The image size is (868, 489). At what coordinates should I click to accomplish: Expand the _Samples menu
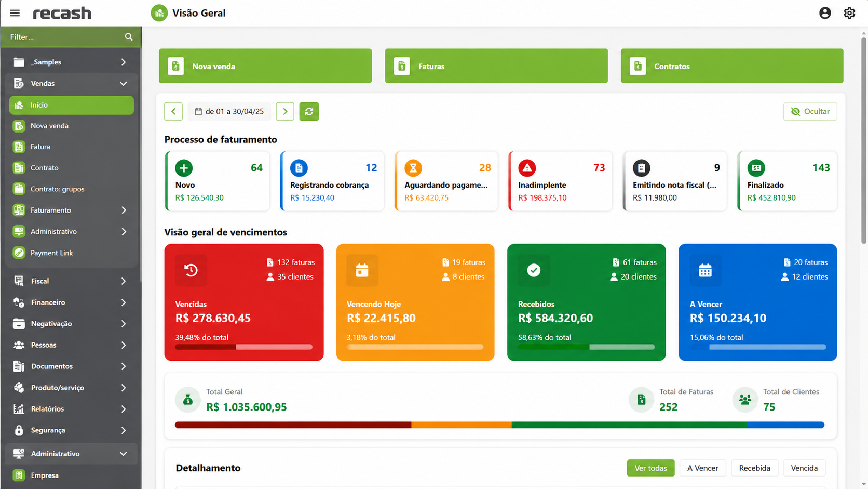tap(71, 62)
